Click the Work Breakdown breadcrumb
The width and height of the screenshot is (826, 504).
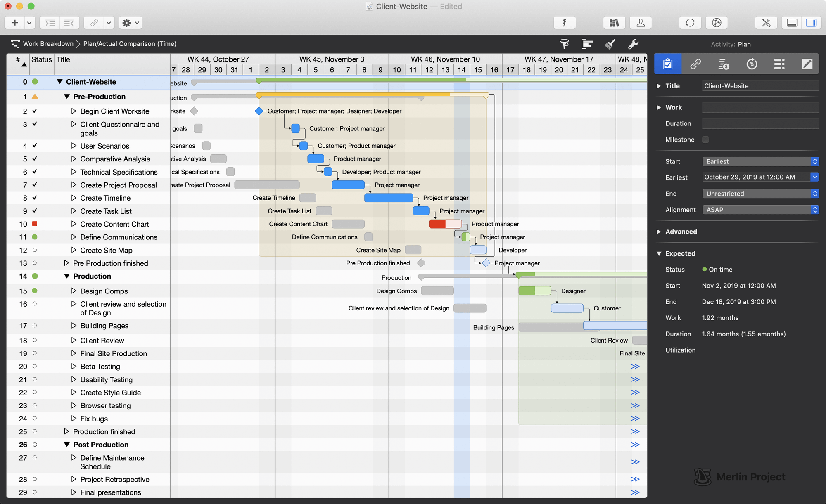(48, 44)
